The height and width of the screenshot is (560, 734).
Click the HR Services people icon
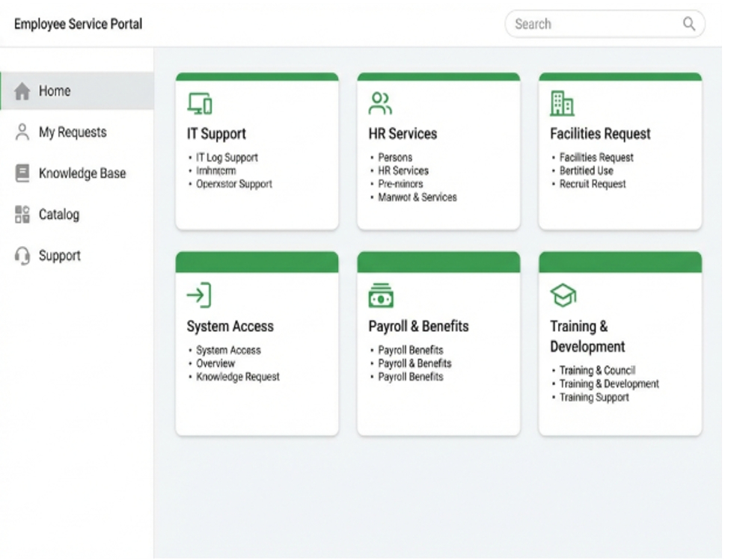coord(380,104)
